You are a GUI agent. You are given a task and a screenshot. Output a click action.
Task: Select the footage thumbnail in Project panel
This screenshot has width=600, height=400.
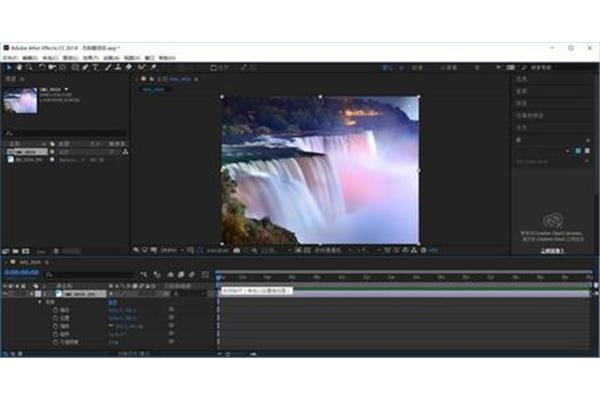(x=20, y=101)
